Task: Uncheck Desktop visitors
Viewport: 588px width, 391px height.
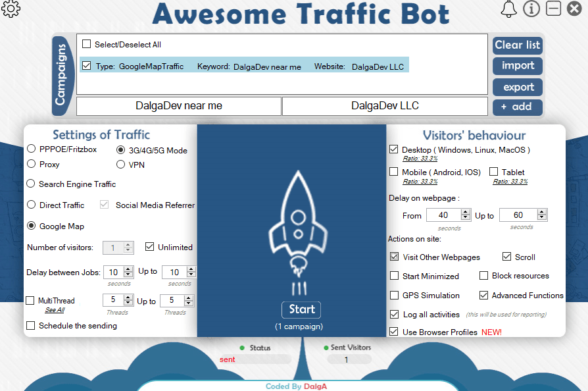Action: (x=393, y=149)
